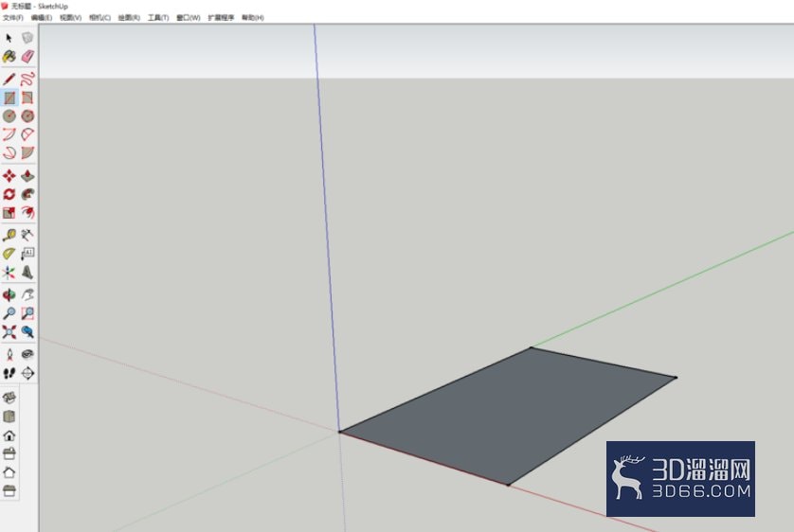Activate the Orbit camera tool

[x=9, y=294]
